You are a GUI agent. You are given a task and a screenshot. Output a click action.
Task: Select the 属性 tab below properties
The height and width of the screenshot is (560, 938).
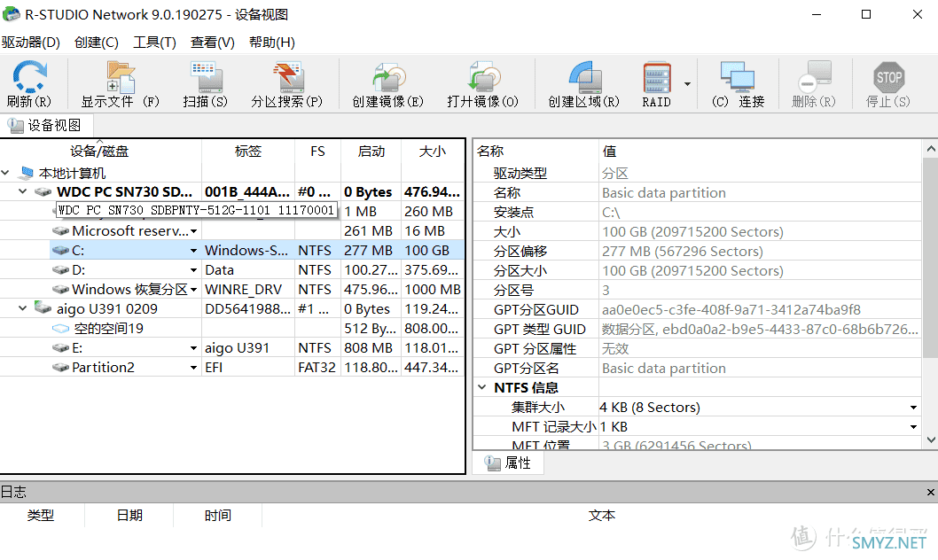(x=509, y=463)
